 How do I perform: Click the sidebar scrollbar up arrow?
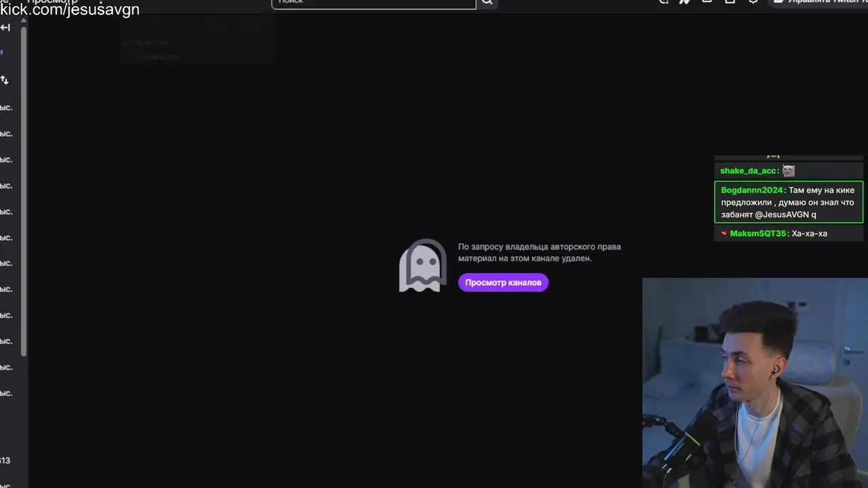[24, 21]
